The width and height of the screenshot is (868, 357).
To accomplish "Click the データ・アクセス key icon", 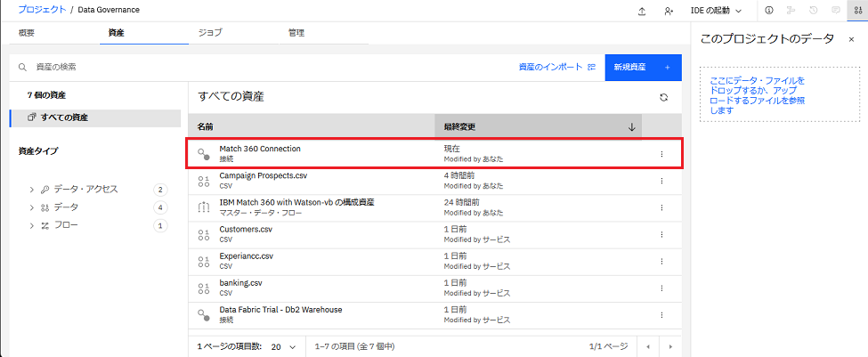I will pos(45,190).
